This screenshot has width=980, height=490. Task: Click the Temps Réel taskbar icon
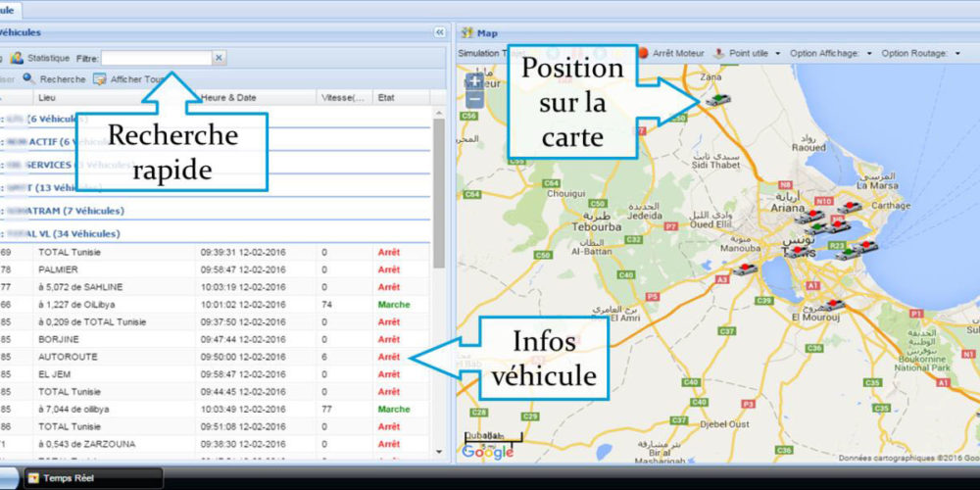click(33, 478)
